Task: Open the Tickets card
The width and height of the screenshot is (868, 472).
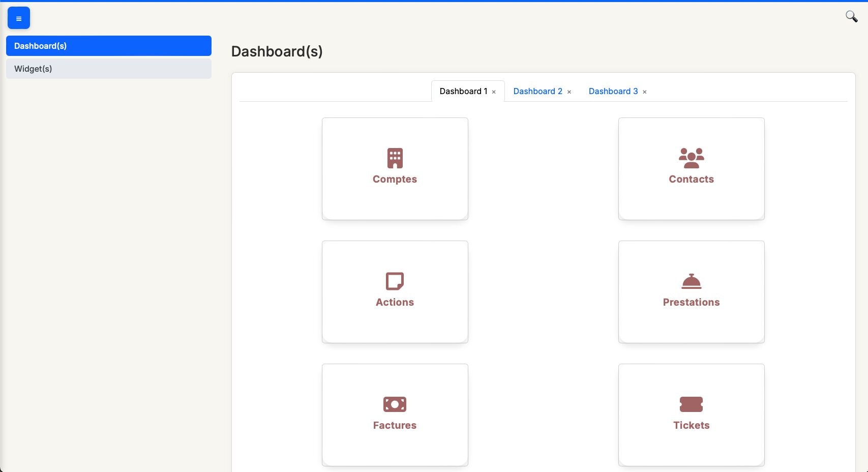Action: [691, 415]
